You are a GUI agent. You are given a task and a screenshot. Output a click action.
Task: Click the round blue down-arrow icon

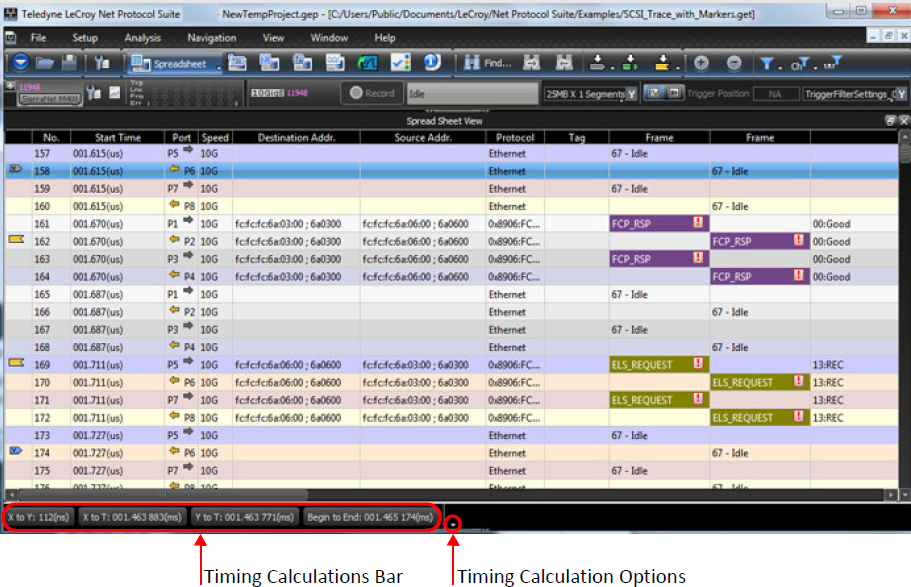20,62
